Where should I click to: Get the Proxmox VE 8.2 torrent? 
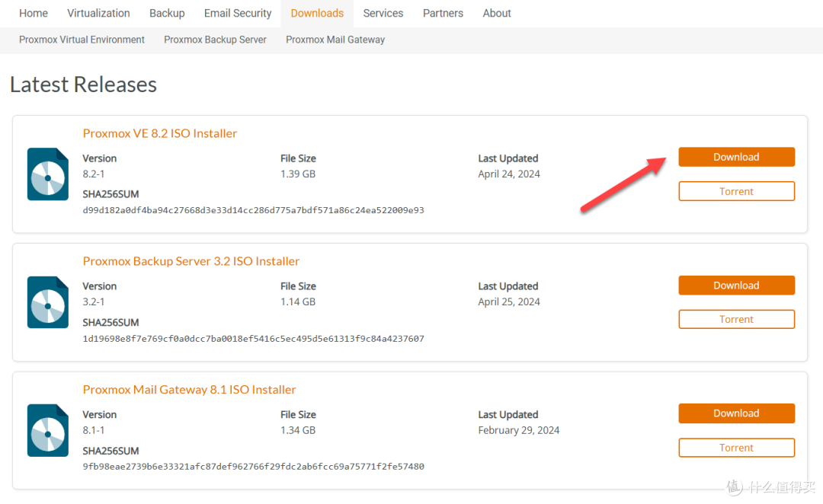(736, 191)
